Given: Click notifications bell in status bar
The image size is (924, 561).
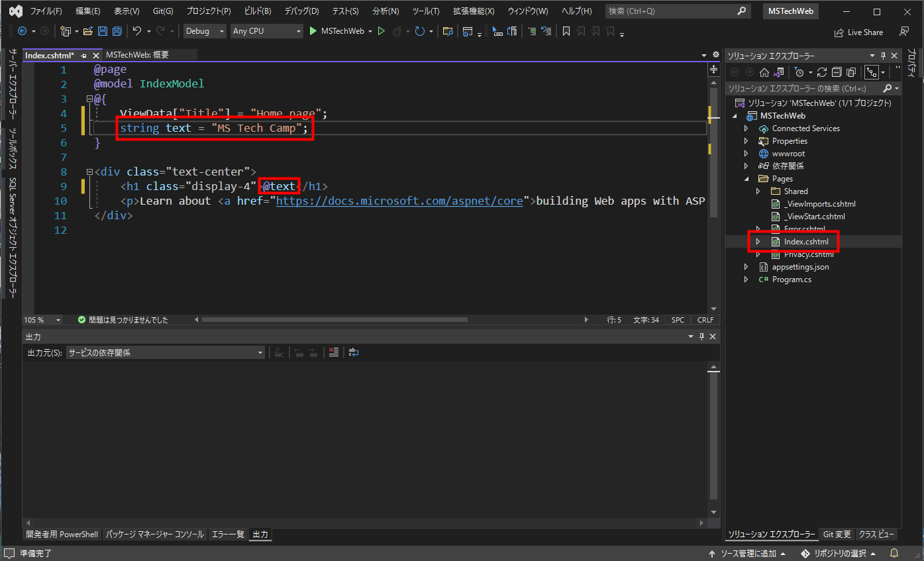Looking at the screenshot, I should click(x=894, y=553).
